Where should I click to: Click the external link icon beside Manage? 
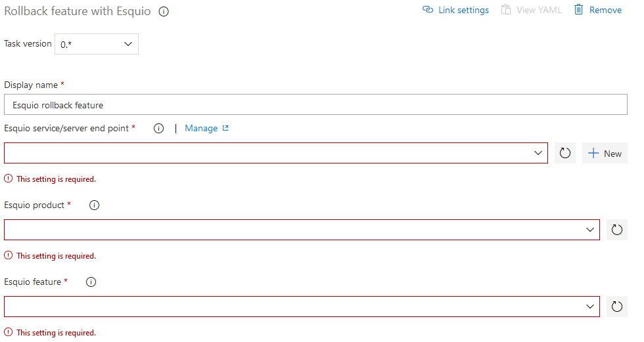point(225,128)
